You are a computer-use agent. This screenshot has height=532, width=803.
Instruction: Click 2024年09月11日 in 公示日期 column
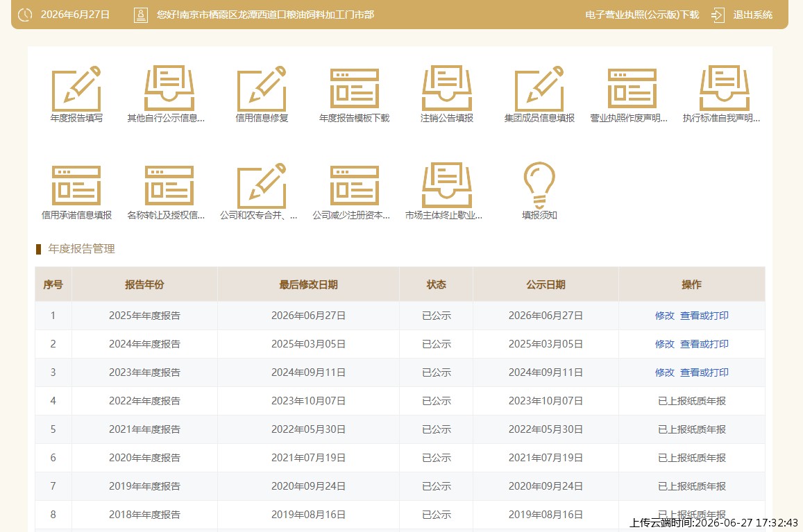546,372
